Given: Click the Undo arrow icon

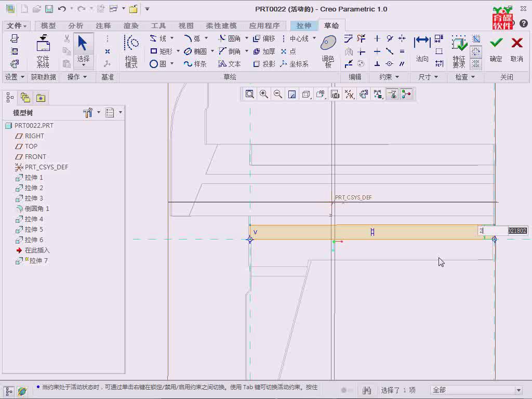Looking at the screenshot, I should (x=62, y=9).
